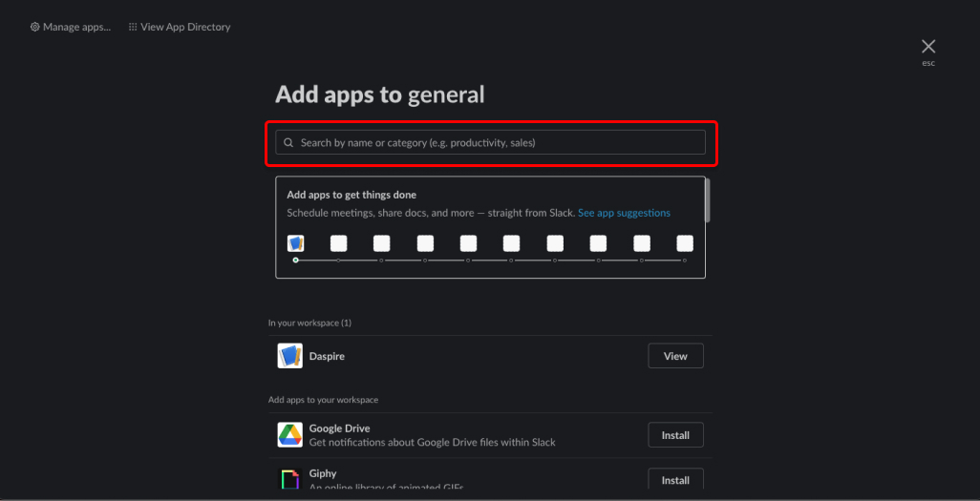Screen dimensions: 980x501
Task: Focus the search by name or category field
Action: (491, 142)
